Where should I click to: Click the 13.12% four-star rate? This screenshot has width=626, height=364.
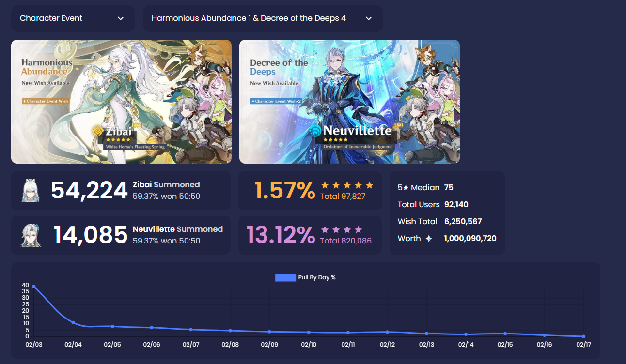(x=281, y=235)
